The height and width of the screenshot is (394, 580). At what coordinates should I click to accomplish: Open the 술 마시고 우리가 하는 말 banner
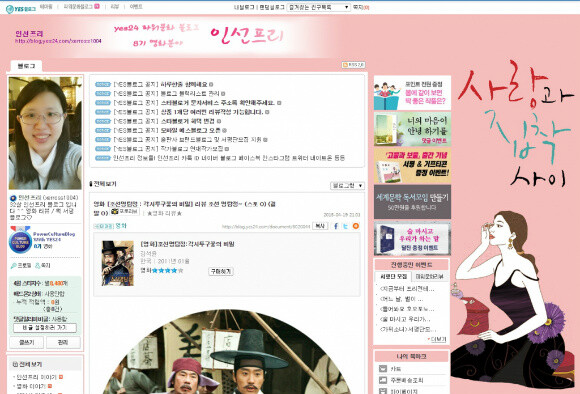click(x=412, y=239)
